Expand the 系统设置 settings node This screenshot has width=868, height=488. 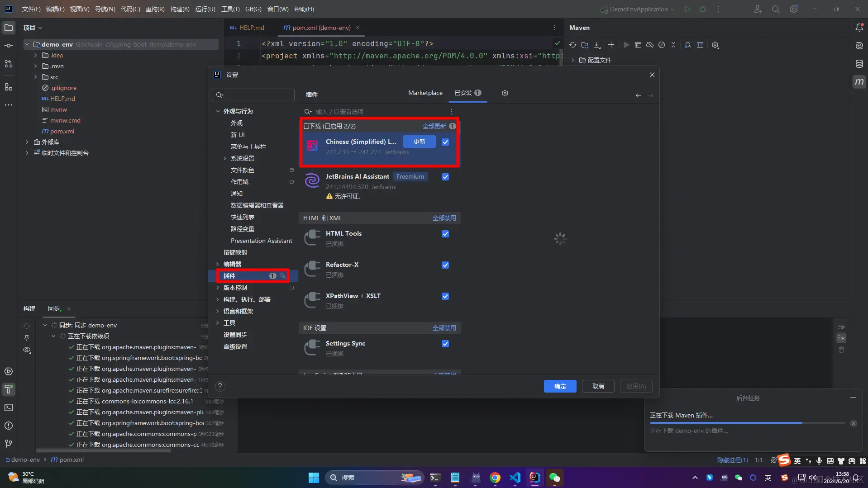pyautogui.click(x=225, y=158)
